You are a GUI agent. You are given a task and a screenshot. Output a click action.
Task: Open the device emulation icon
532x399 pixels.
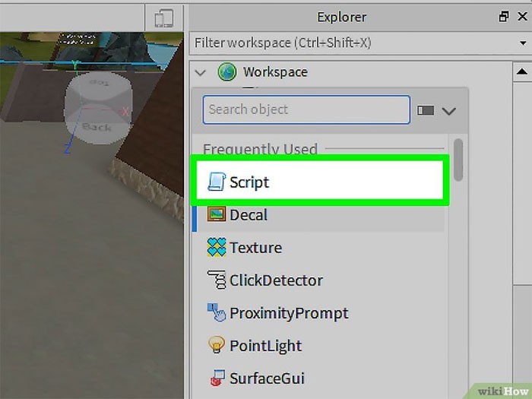click(164, 18)
